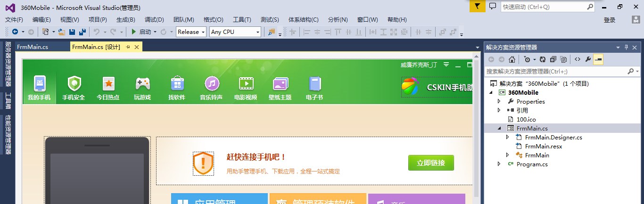
Task: Collapse the FrmMain.cs tree node
Action: (499, 129)
